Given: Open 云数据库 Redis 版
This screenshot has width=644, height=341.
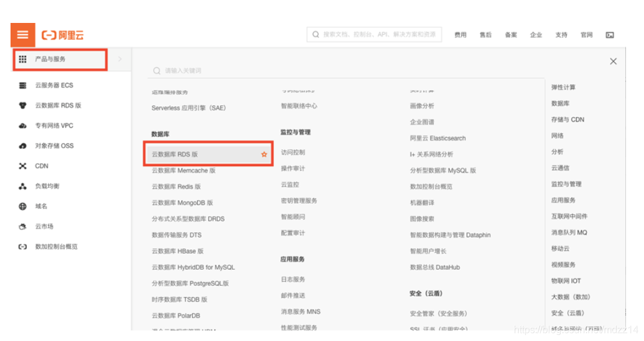Looking at the screenshot, I should click(x=176, y=187).
